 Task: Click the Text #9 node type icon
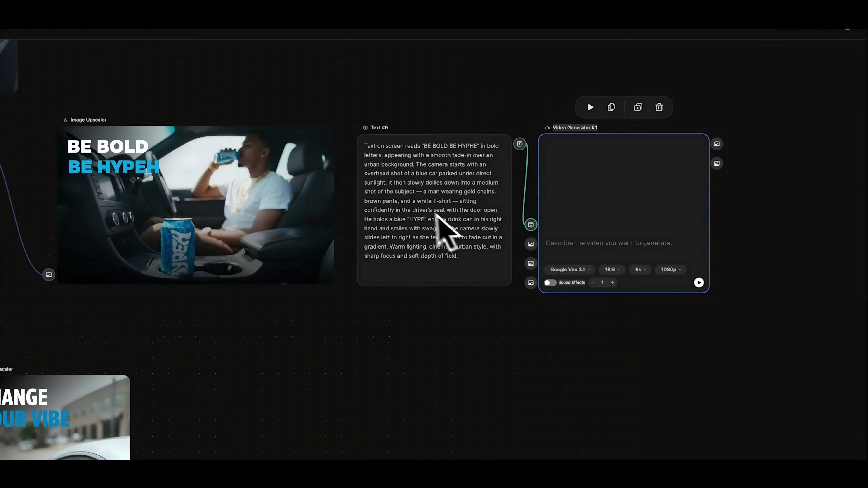tap(365, 128)
